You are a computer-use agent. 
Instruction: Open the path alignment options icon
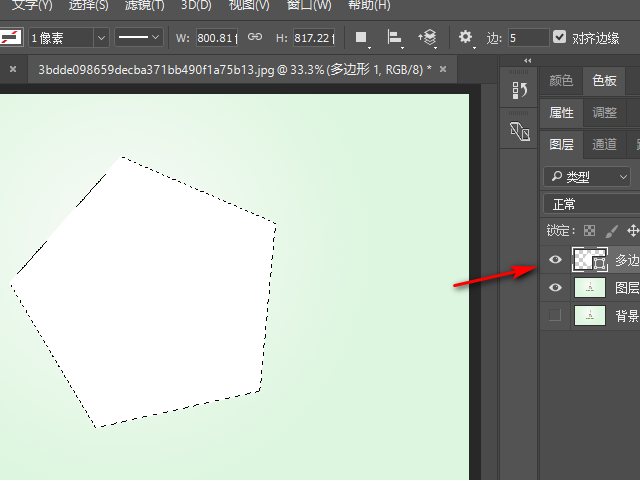(x=395, y=38)
